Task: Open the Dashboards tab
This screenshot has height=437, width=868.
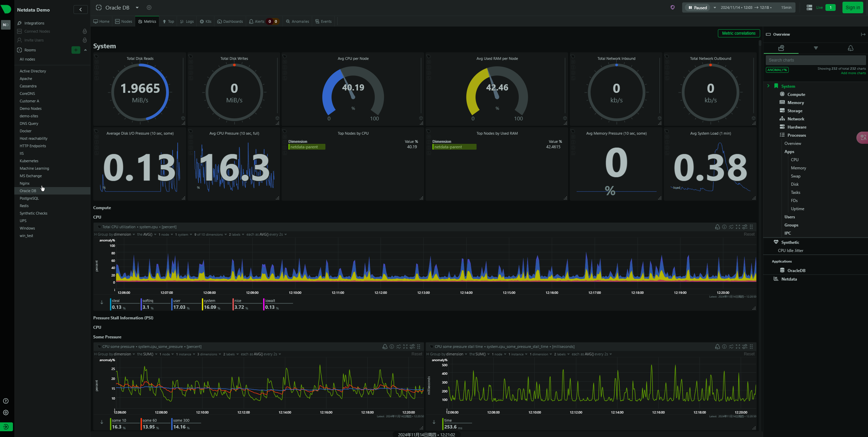Action: tap(230, 21)
